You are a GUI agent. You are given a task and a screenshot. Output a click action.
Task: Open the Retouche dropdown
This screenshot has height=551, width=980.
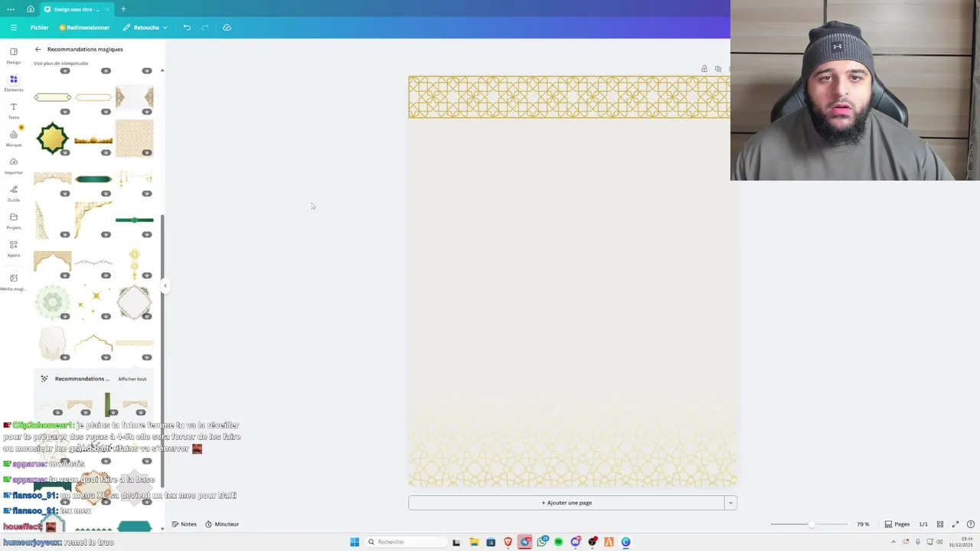click(x=145, y=28)
